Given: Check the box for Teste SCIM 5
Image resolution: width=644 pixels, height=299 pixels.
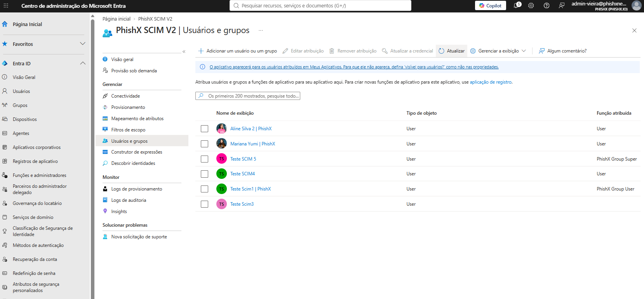Looking at the screenshot, I should [x=204, y=159].
